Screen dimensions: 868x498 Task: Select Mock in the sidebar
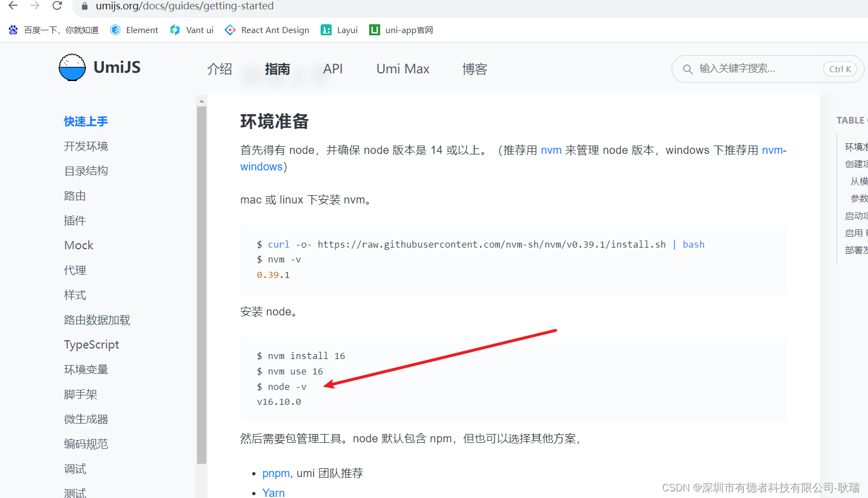(79, 245)
